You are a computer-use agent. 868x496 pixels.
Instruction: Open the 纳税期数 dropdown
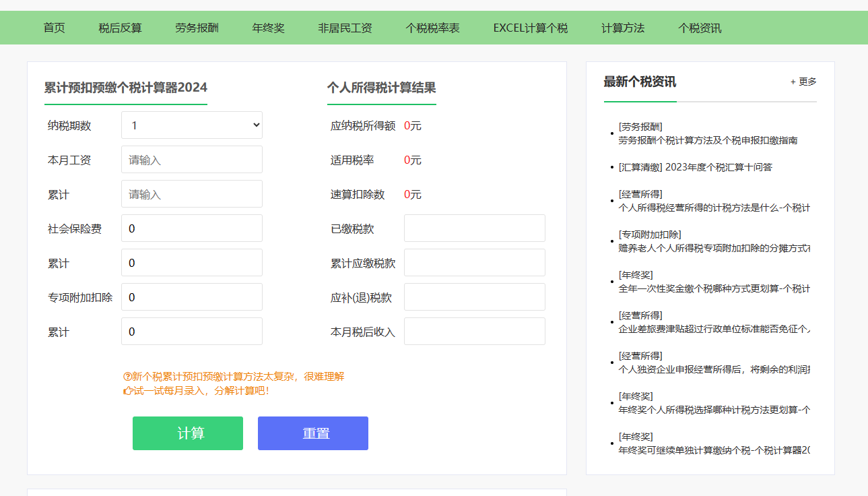[191, 125]
